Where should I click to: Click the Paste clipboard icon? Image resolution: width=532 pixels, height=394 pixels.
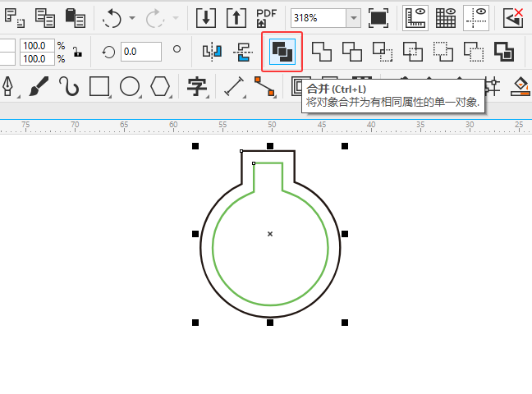(76, 17)
